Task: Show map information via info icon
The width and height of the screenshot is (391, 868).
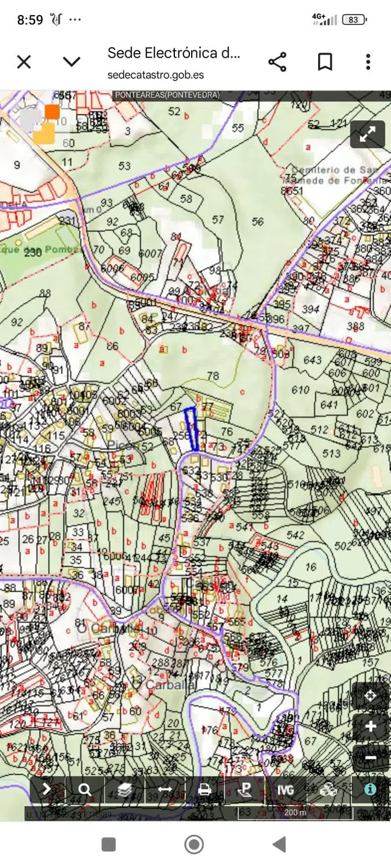Action: (370, 790)
